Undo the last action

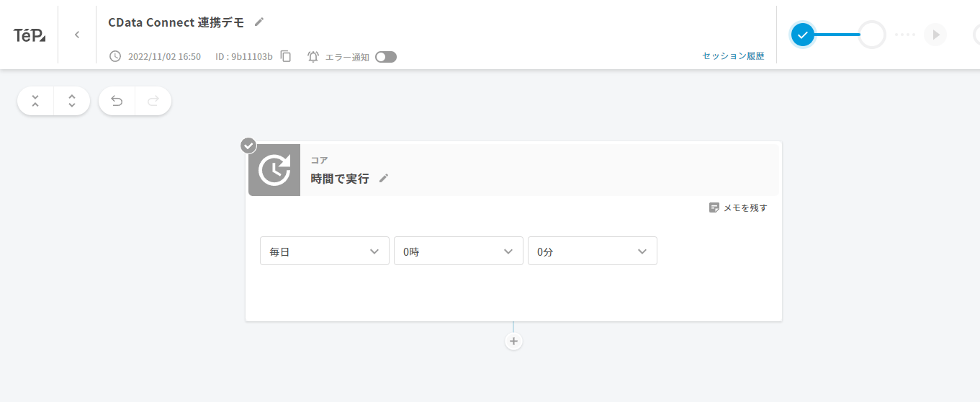[117, 101]
